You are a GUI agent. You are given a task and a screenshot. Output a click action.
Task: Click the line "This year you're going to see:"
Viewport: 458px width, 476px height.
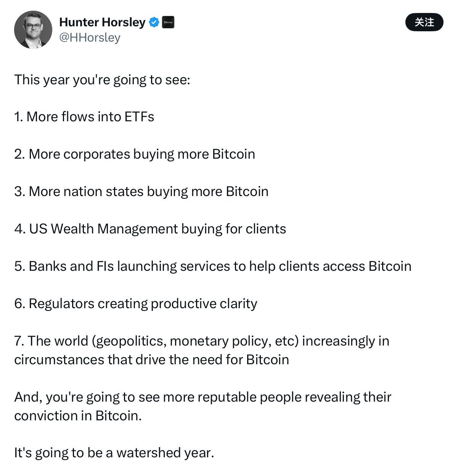point(102,80)
